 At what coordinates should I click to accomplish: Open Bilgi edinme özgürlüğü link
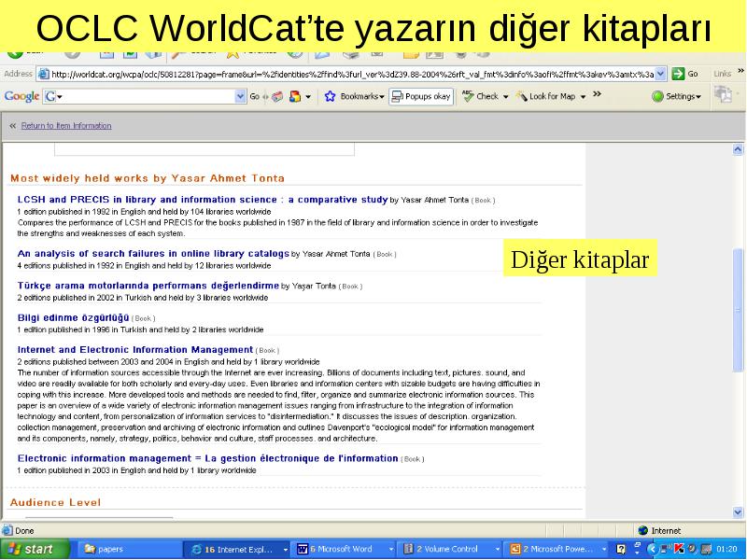coord(74,317)
